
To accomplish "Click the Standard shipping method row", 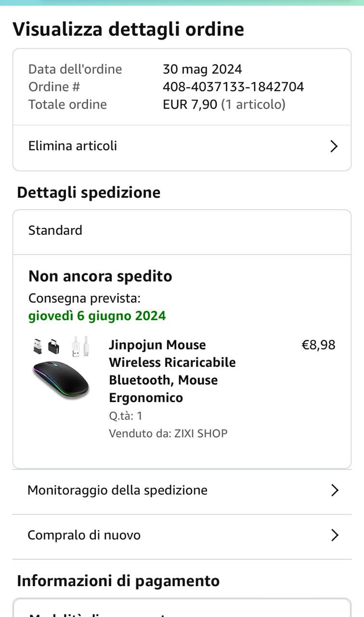I will 55,230.
